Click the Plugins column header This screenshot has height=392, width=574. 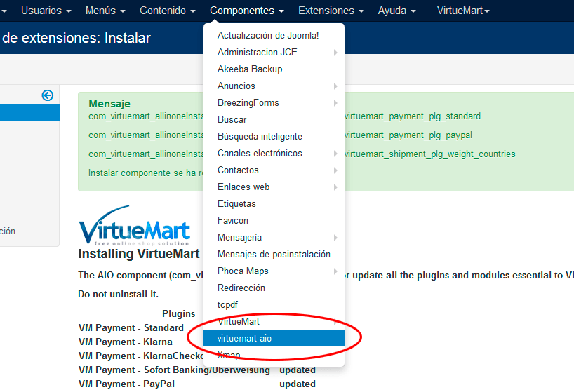pos(179,313)
